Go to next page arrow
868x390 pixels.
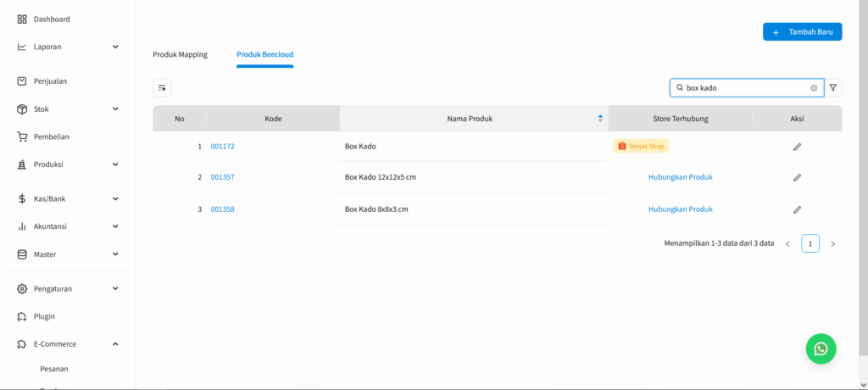[x=833, y=244]
